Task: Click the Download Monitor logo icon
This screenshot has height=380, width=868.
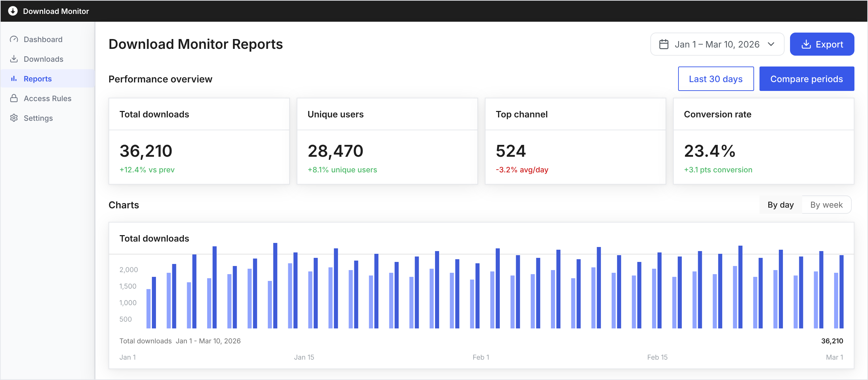Action: tap(12, 11)
